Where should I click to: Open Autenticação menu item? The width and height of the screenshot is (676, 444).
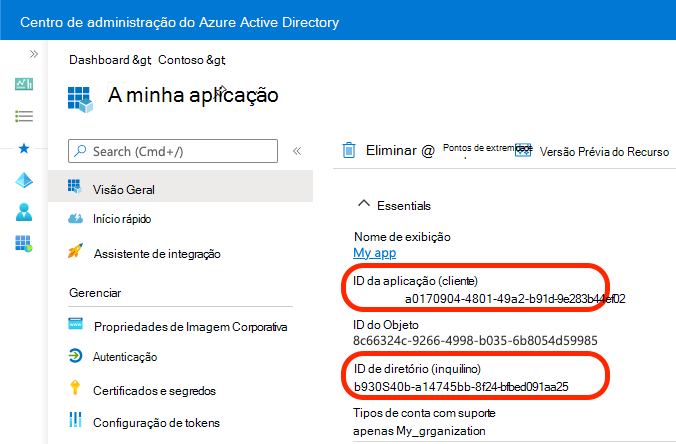pyautogui.click(x=125, y=357)
